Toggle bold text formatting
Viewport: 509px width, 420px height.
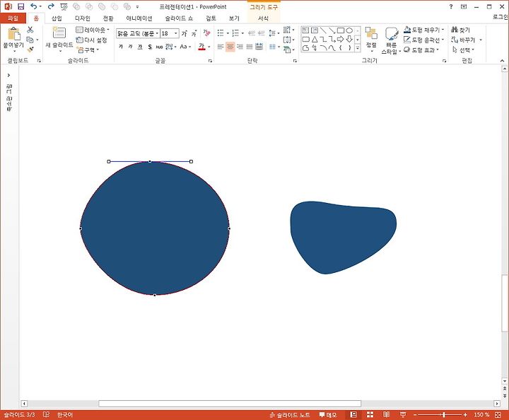[121, 47]
